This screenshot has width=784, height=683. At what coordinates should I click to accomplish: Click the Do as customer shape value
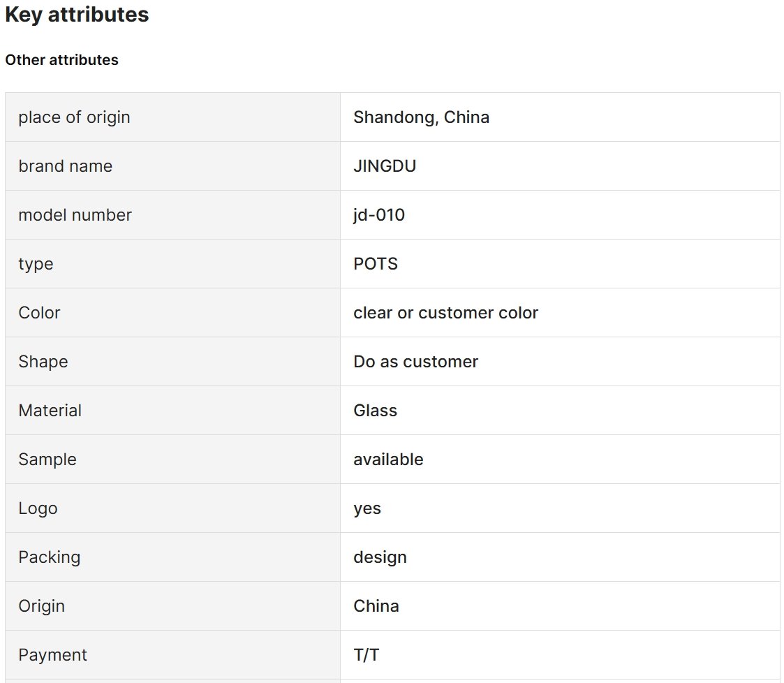point(416,362)
